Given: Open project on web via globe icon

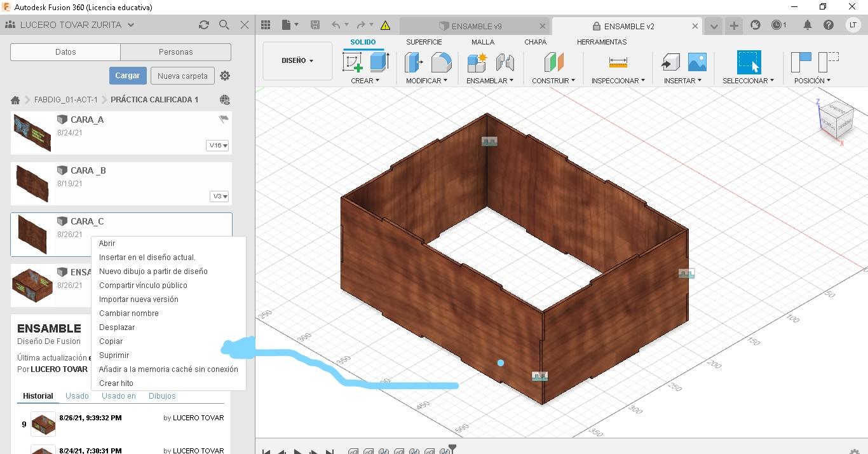Looking at the screenshot, I should [x=224, y=100].
